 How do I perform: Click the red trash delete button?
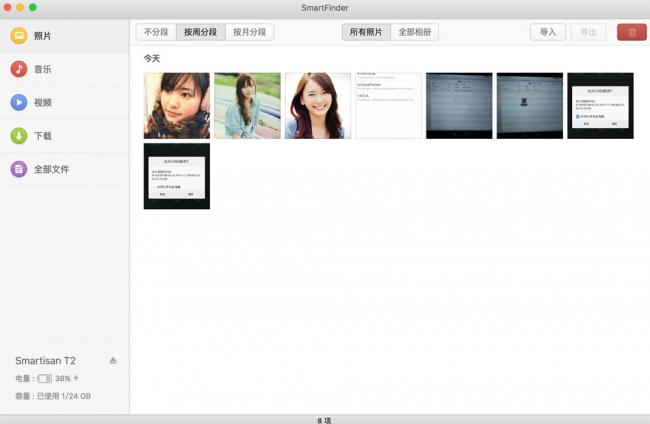point(631,32)
